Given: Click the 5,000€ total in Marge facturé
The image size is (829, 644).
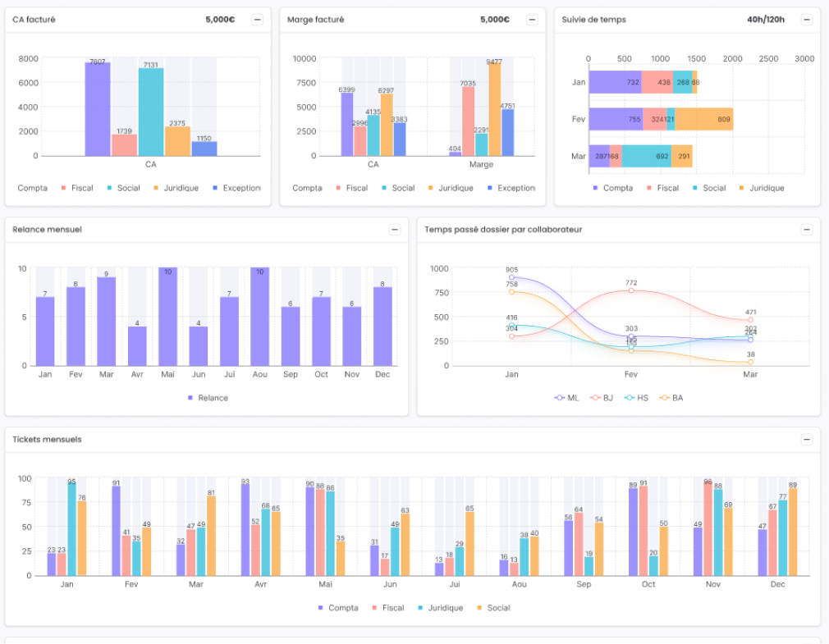Looking at the screenshot, I should coord(495,20).
